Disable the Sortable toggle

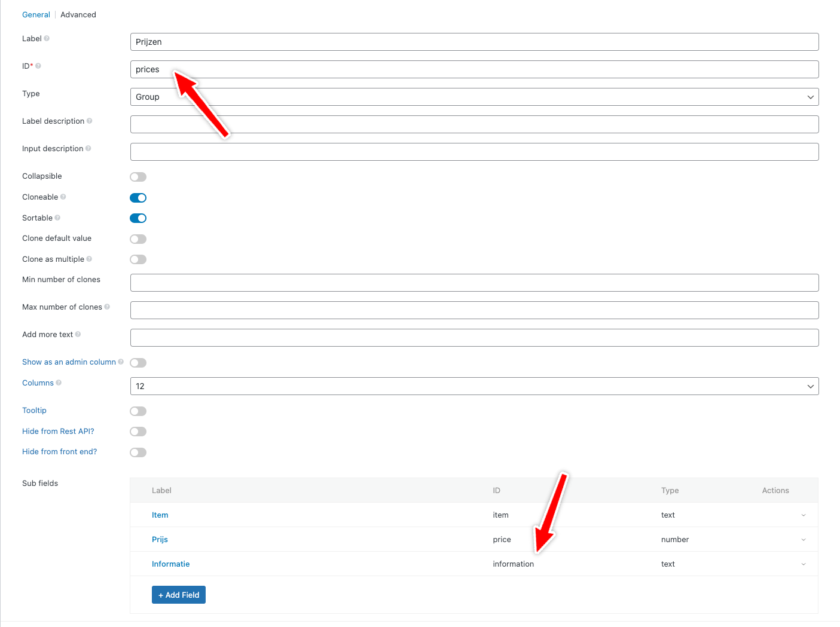point(138,218)
